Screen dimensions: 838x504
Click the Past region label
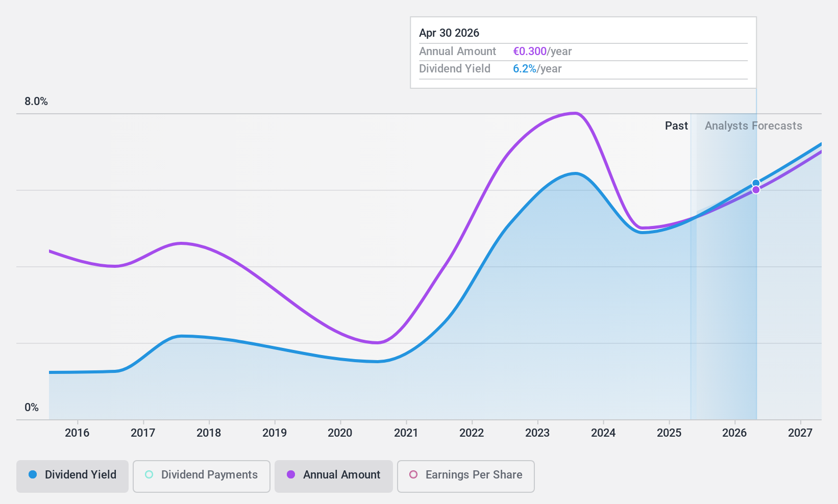676,126
